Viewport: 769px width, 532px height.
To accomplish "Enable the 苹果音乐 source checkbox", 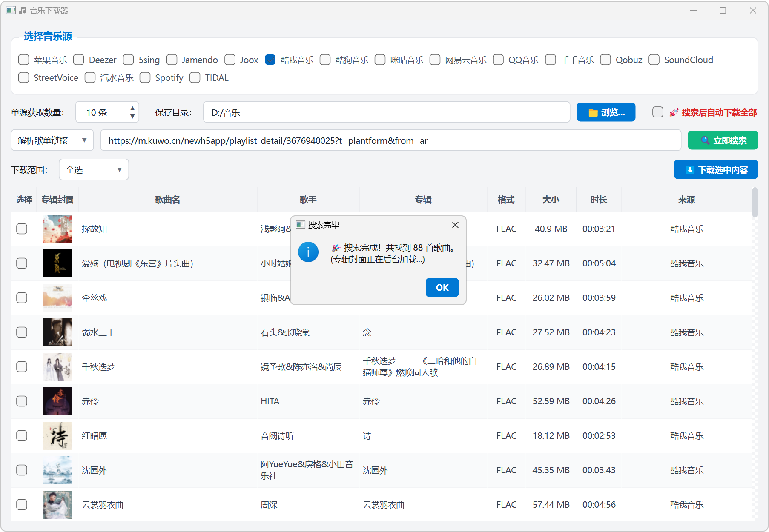I will pyautogui.click(x=24, y=60).
